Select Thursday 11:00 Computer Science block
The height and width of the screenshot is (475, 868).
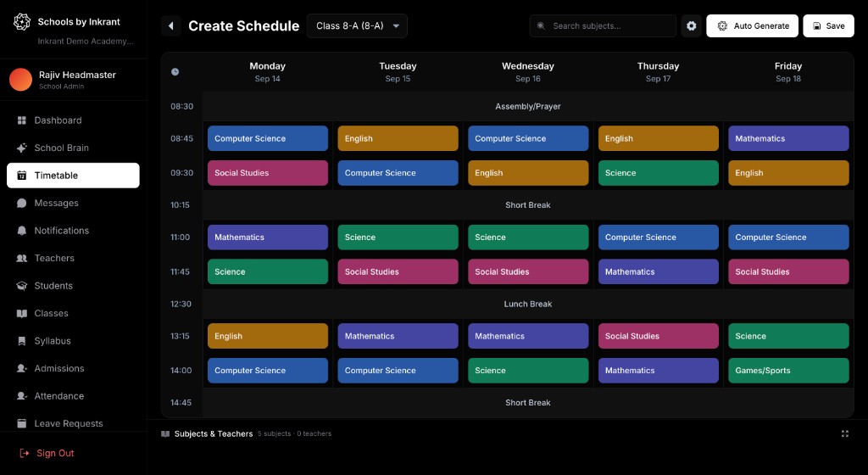(x=658, y=237)
